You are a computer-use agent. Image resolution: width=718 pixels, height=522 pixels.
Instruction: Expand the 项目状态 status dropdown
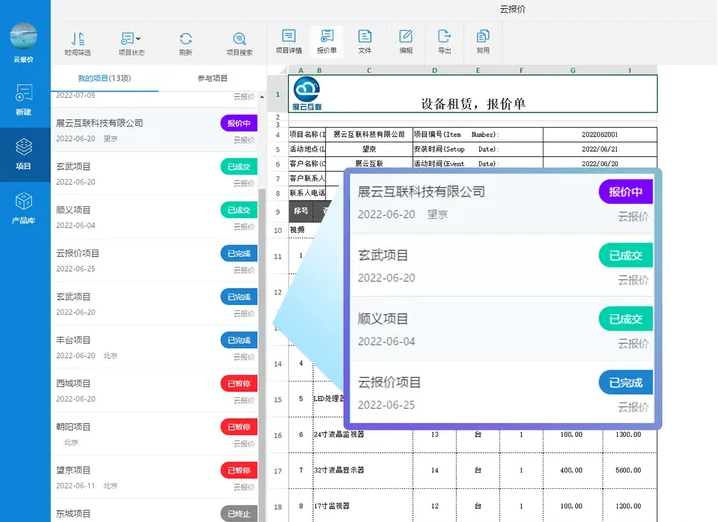point(131,44)
